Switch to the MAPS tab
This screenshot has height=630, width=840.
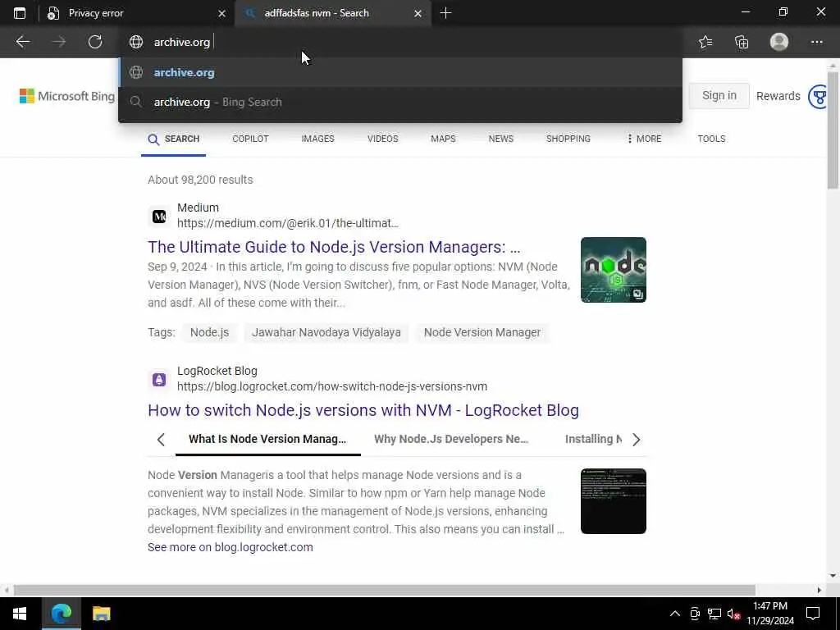click(x=443, y=139)
